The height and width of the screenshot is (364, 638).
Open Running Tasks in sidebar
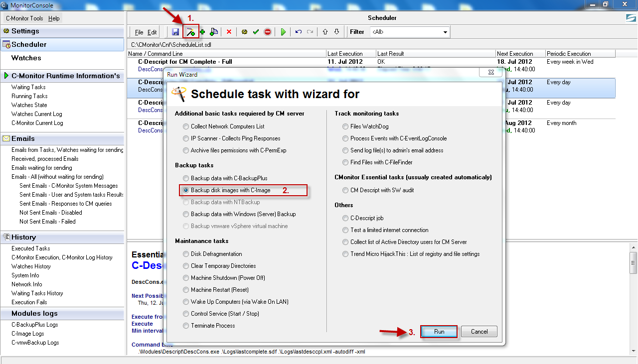[x=29, y=96]
